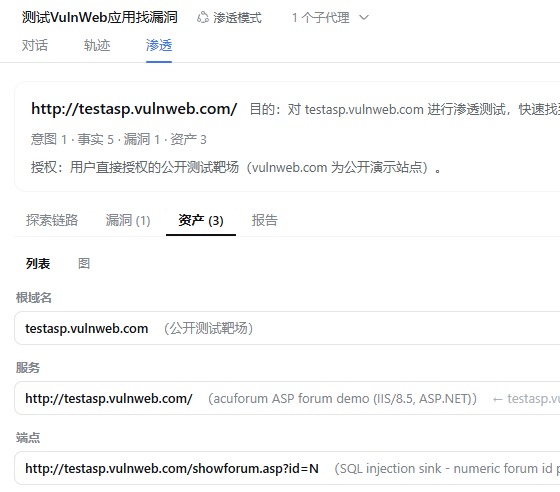Click the 1 个子代理 label
Screen dimensions: 560x492
pyautogui.click(x=320, y=17)
